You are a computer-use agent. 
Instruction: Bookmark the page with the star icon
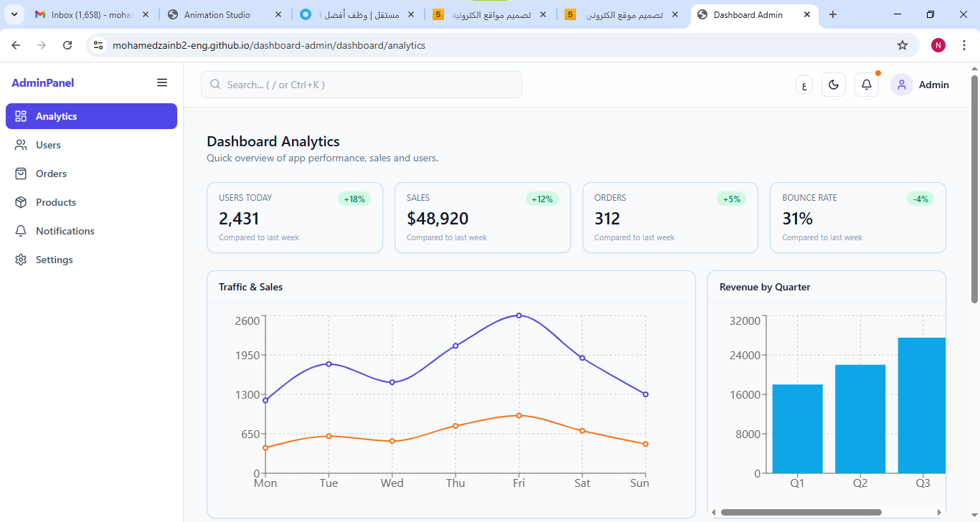(902, 44)
